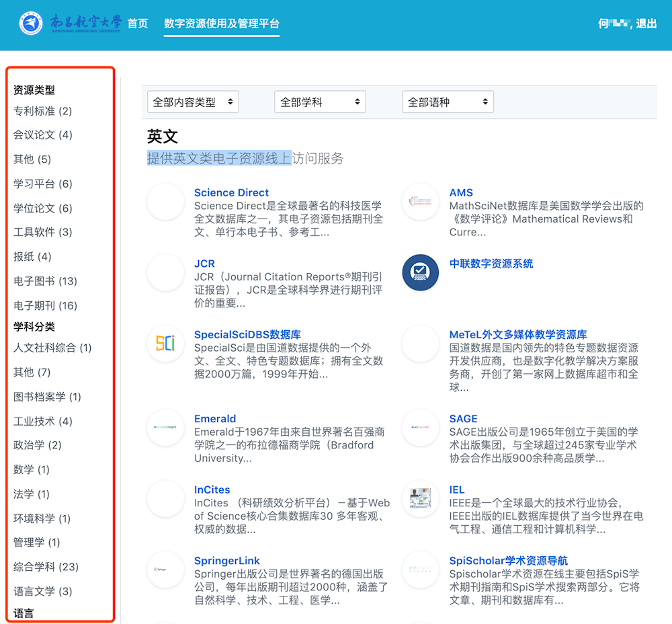The height and width of the screenshot is (624, 672).
Task: Select subject 法学 (1)
Action: (32, 494)
